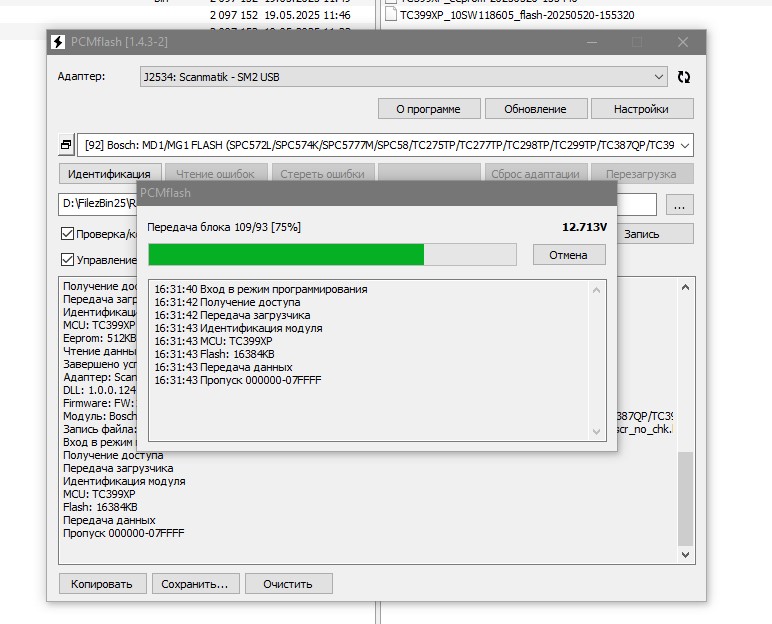Select log line '16:31:43 Пропуск 000000-07FFFF'
Image resolution: width=772 pixels, height=624 pixels.
pos(238,380)
